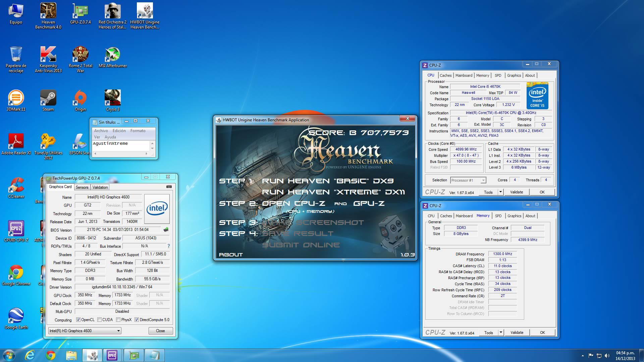Open Google Chrome desktop shortcut

pos(16,275)
